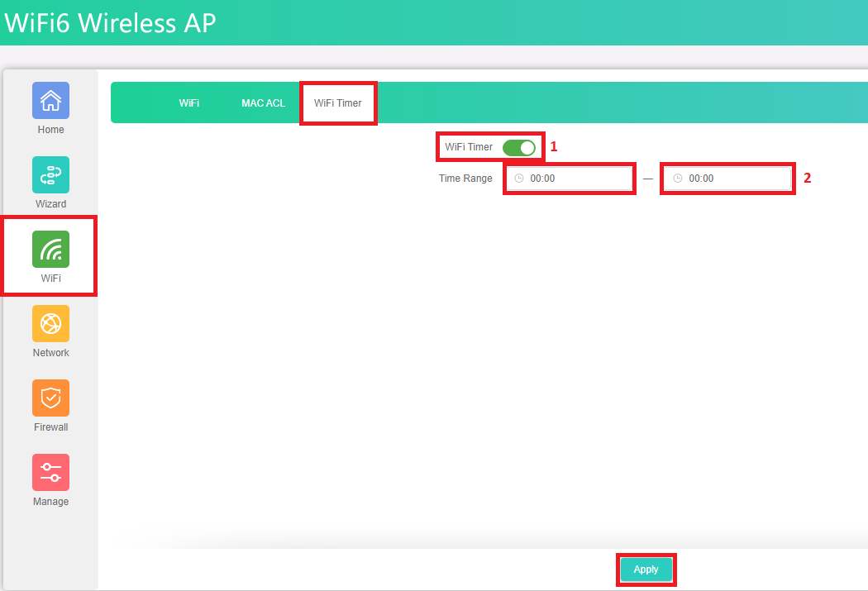Image resolution: width=868 pixels, height=591 pixels.
Task: Click the Firewall shield icon
Action: coord(50,398)
